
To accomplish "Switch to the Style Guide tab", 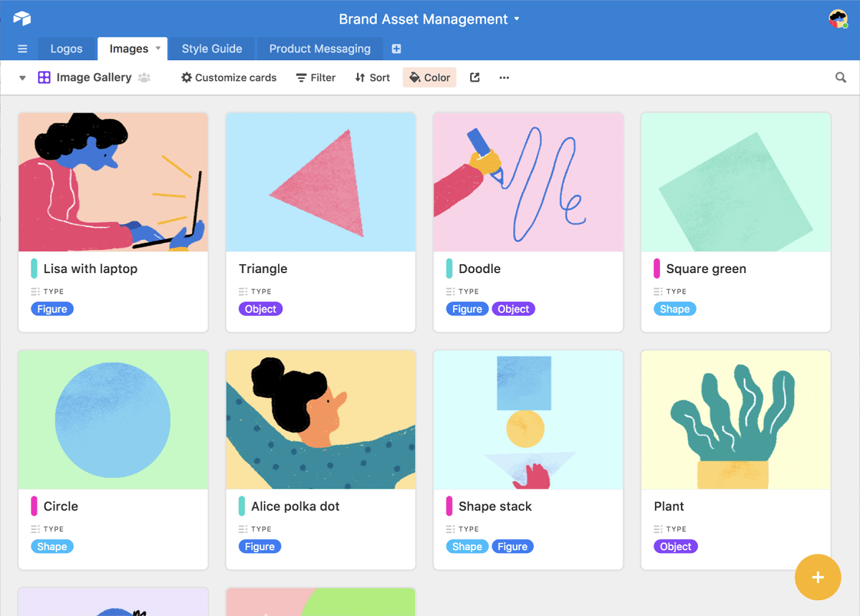I will pyautogui.click(x=211, y=49).
